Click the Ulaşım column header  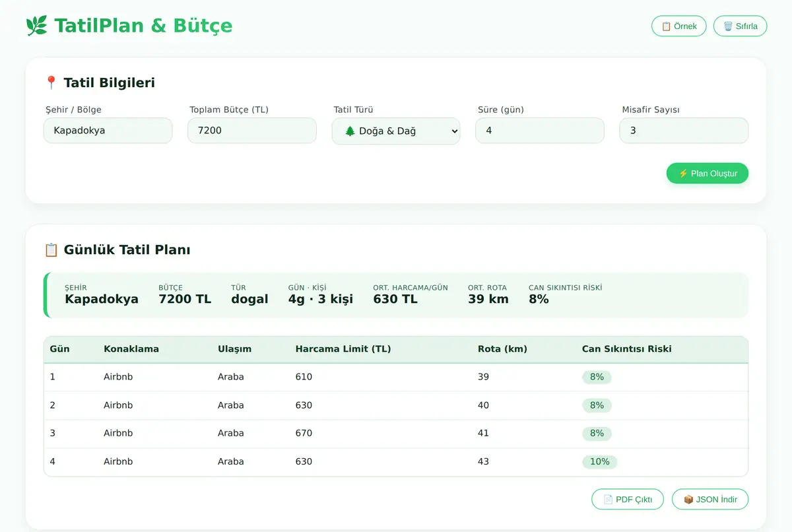coord(234,349)
